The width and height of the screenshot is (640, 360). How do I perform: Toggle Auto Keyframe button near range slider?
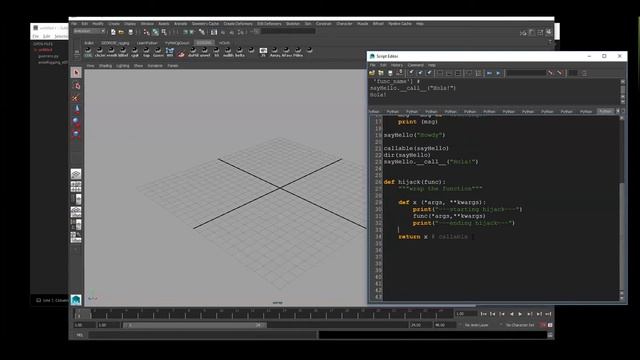click(x=543, y=325)
